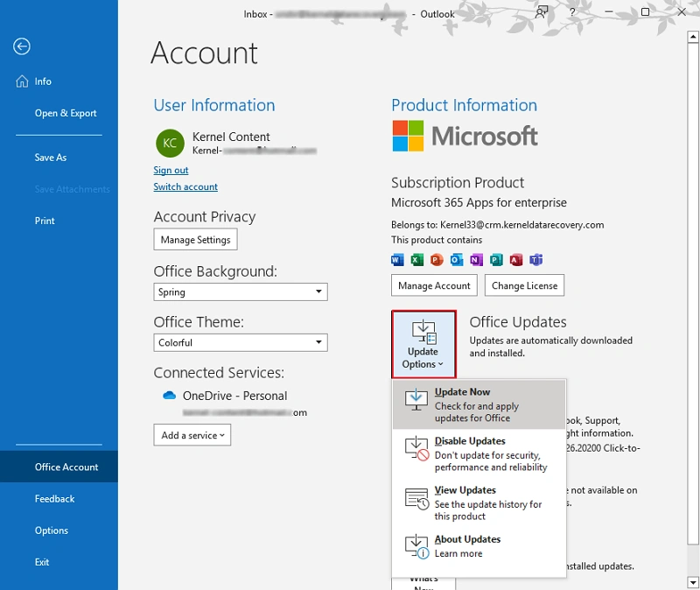Click the feedback person icon in title bar

click(x=542, y=12)
